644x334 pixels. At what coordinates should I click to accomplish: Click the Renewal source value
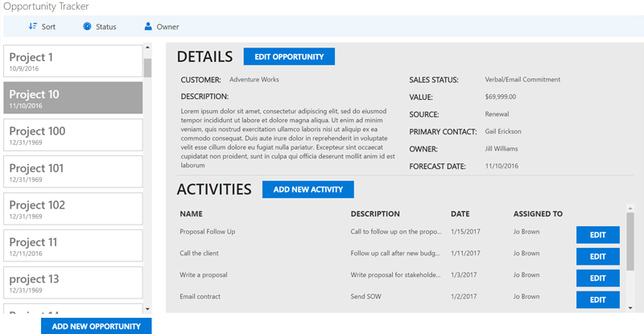(497, 113)
